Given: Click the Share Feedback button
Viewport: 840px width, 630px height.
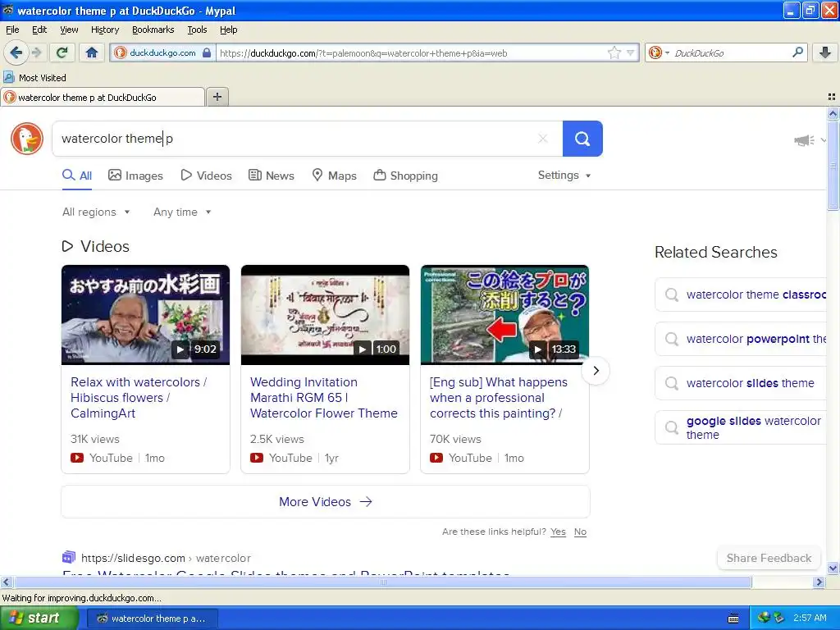Looking at the screenshot, I should pyautogui.click(x=769, y=558).
